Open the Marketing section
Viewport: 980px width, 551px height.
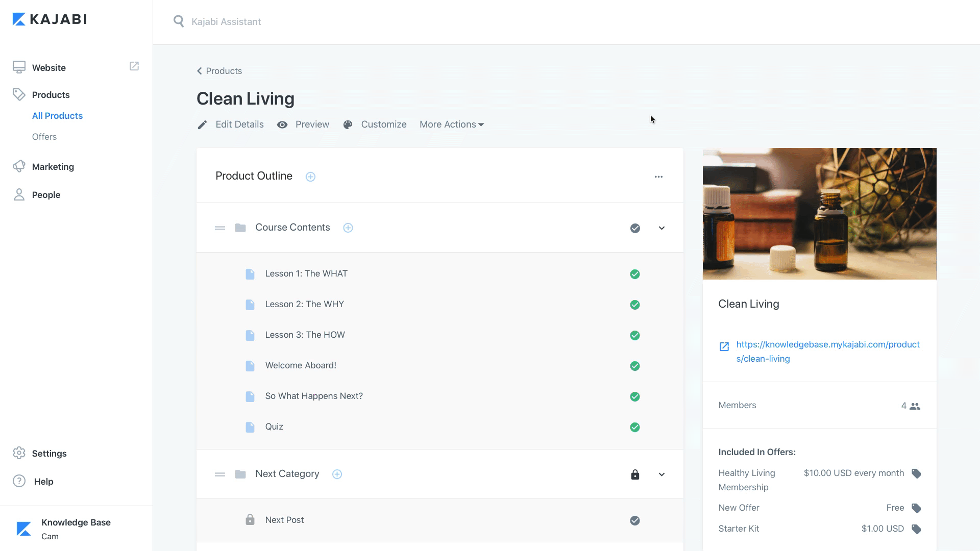(x=53, y=167)
